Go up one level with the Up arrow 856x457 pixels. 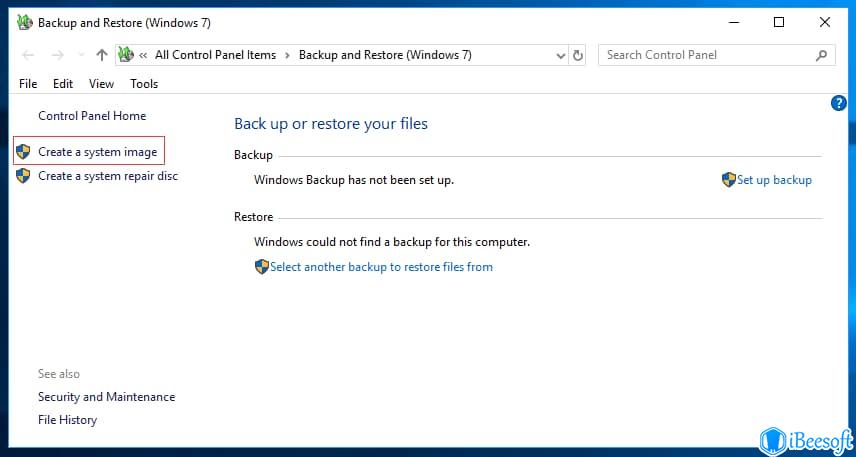102,55
